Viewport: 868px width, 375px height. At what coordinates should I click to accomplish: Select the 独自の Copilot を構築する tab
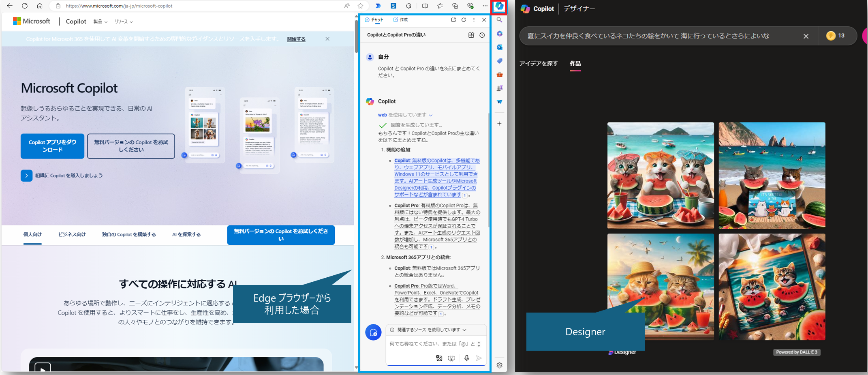[x=129, y=234]
